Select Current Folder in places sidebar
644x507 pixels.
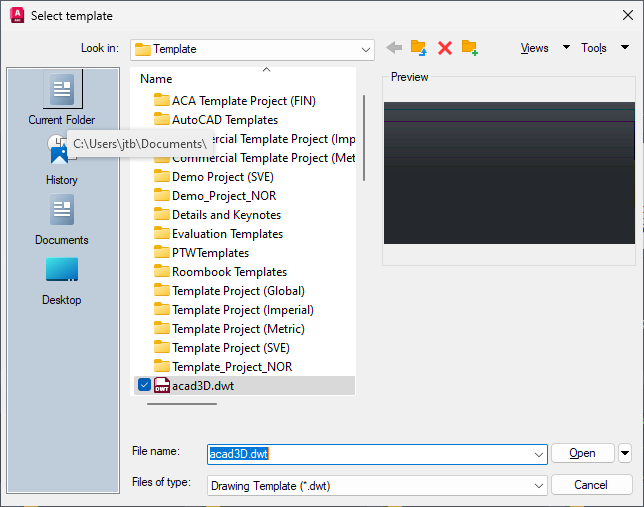point(62,98)
